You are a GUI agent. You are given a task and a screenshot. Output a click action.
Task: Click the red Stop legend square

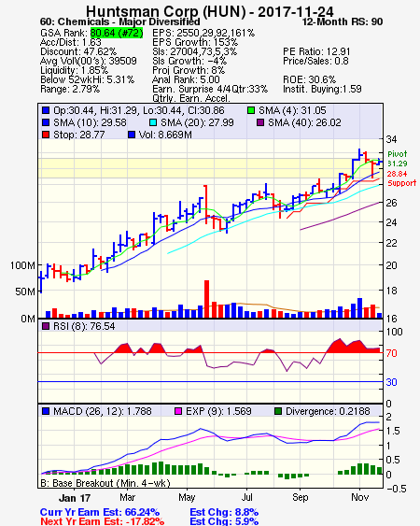click(x=46, y=135)
